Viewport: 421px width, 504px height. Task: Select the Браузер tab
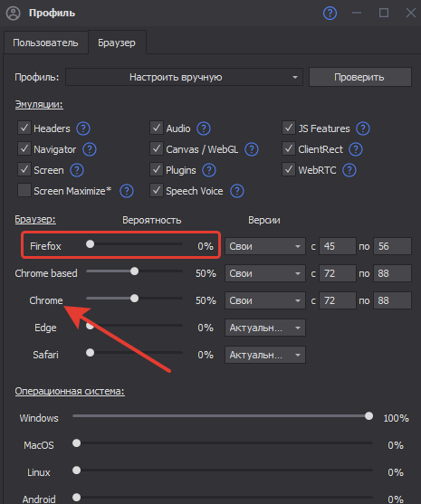click(x=117, y=43)
